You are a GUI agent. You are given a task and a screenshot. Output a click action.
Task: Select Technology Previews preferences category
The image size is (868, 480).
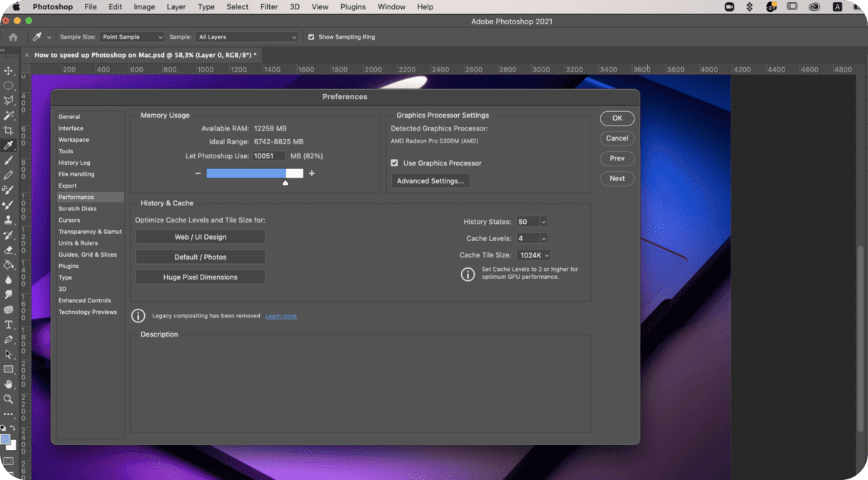click(x=88, y=312)
